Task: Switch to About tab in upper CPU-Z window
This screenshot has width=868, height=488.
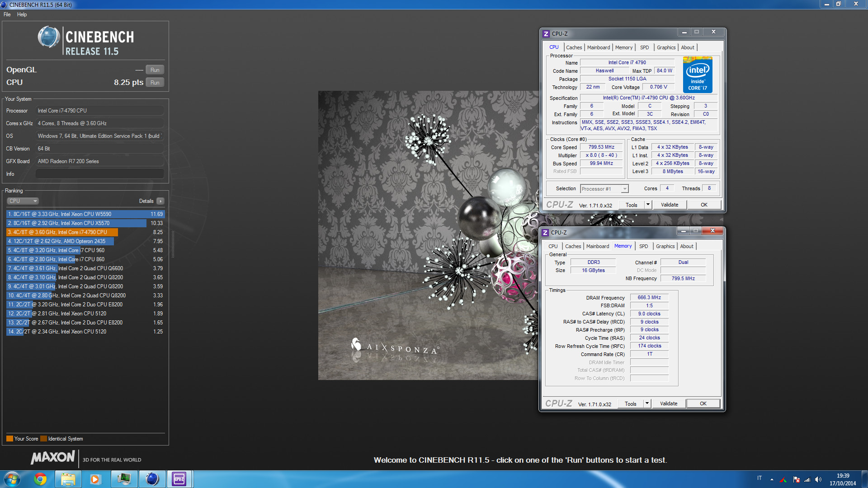Action: coord(687,47)
